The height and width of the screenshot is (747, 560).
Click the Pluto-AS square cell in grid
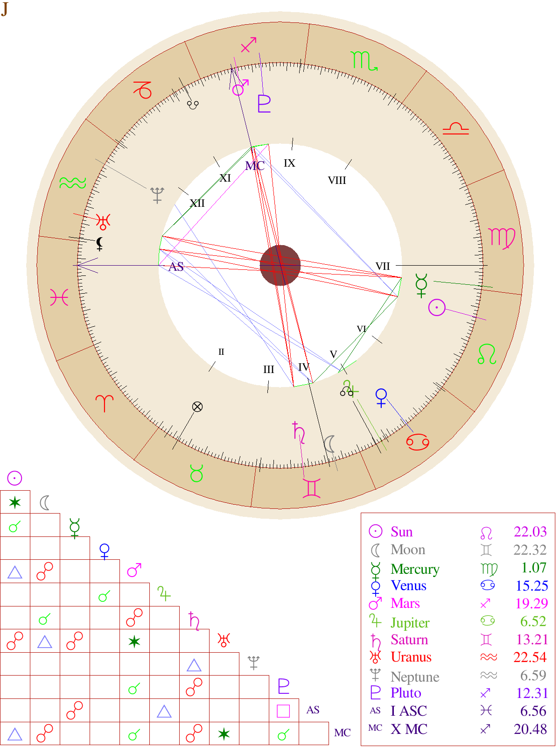pos(284,711)
